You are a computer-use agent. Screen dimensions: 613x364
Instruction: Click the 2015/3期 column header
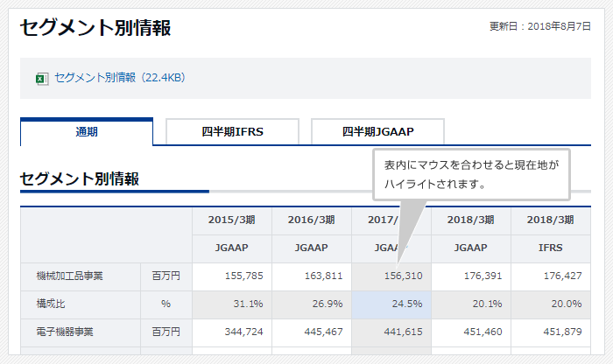pos(232,220)
